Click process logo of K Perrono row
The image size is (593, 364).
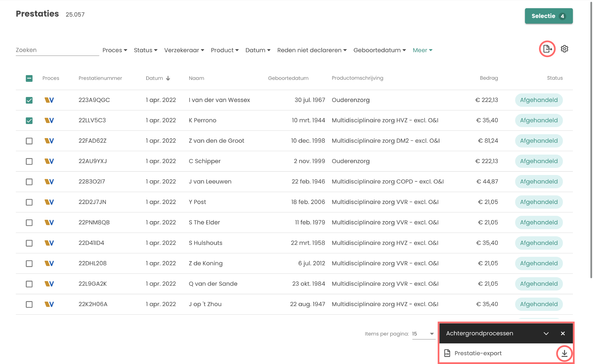(49, 120)
